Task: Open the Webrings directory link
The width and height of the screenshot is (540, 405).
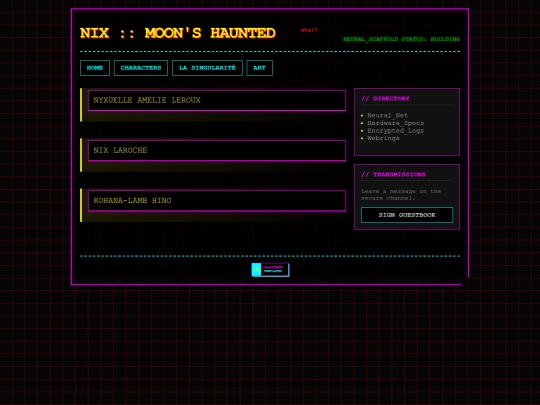Action: (x=383, y=138)
